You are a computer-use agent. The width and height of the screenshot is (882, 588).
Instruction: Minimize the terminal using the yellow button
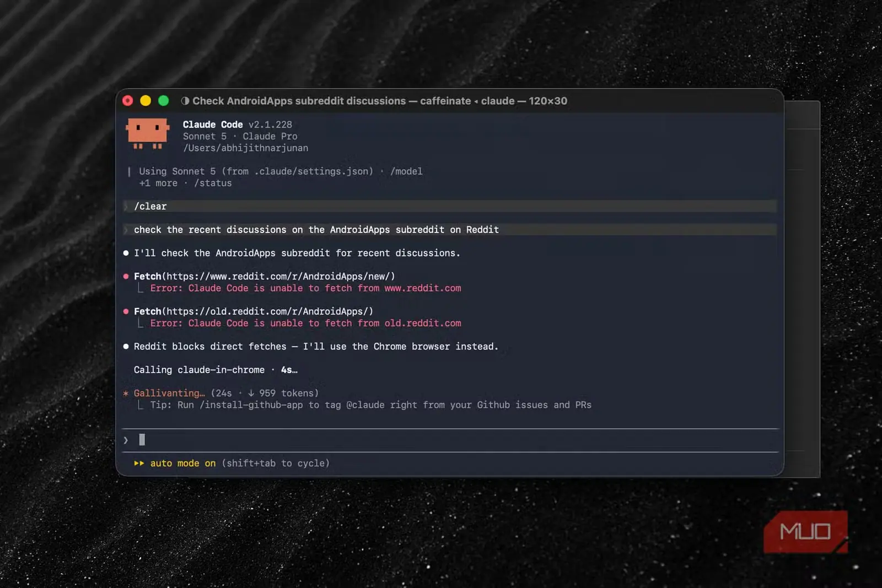146,101
